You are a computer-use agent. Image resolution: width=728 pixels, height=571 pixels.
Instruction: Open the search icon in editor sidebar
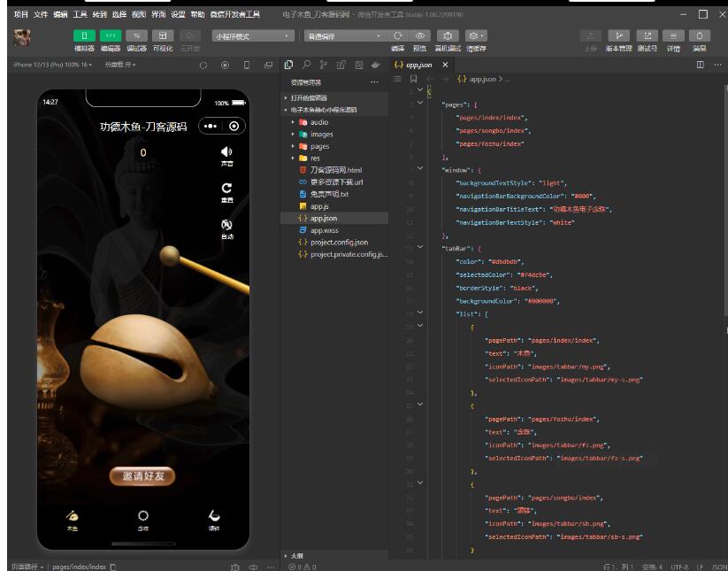coord(306,65)
